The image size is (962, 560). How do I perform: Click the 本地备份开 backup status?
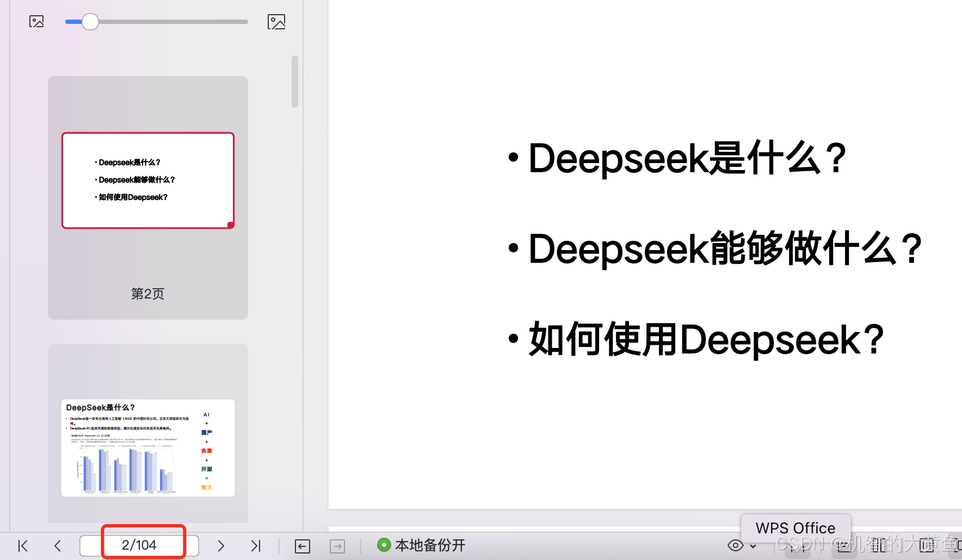pyautogui.click(x=422, y=545)
